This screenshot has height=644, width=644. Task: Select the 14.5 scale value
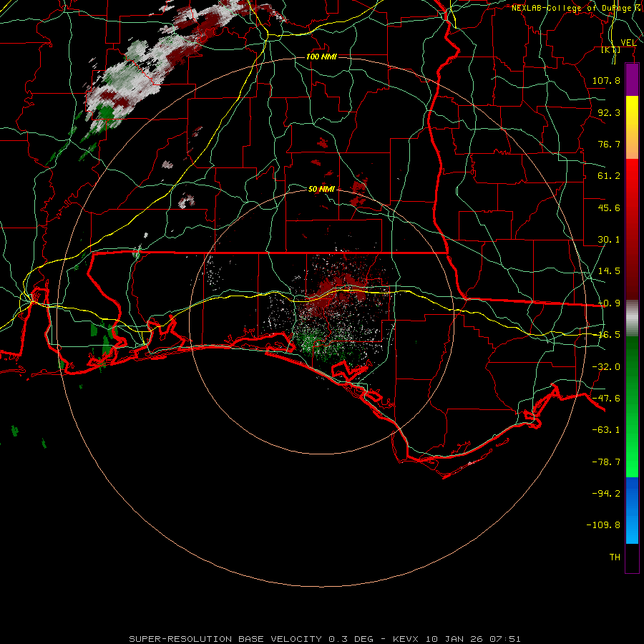pos(609,271)
